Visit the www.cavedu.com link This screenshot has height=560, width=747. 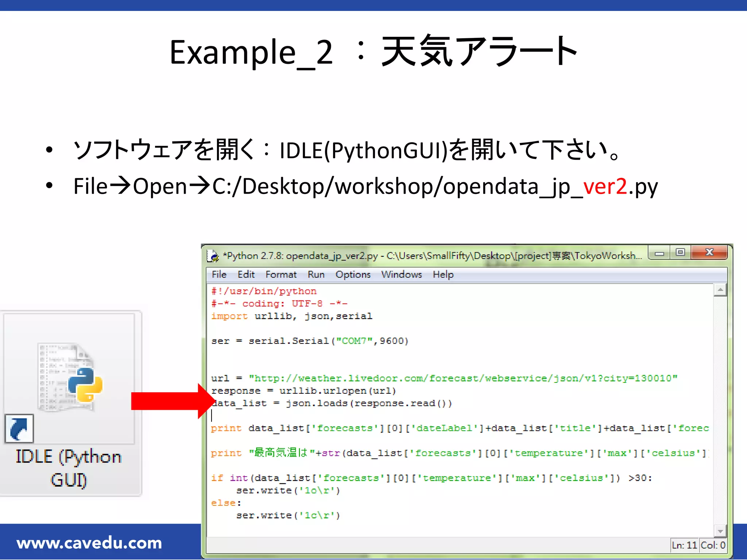click(89, 543)
